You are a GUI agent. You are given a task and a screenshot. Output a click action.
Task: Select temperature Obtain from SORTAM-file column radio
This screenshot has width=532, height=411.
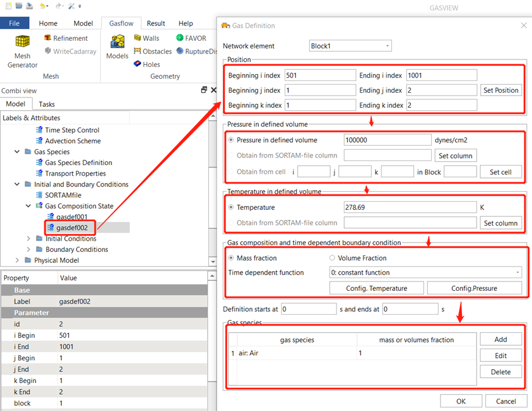click(231, 223)
